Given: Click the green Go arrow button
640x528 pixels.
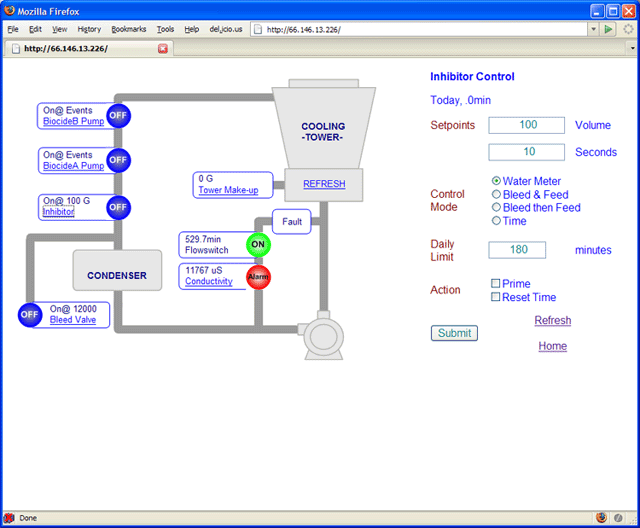Looking at the screenshot, I should 608,29.
